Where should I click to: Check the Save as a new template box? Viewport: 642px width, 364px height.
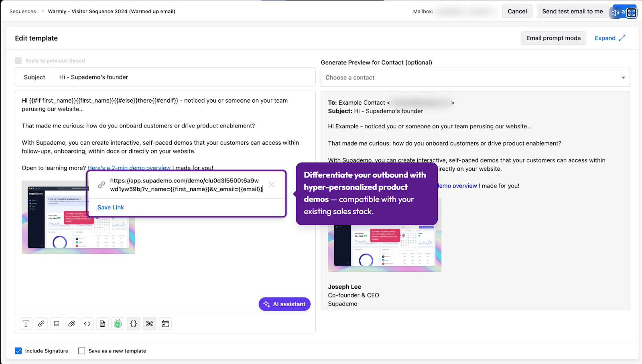(x=82, y=351)
